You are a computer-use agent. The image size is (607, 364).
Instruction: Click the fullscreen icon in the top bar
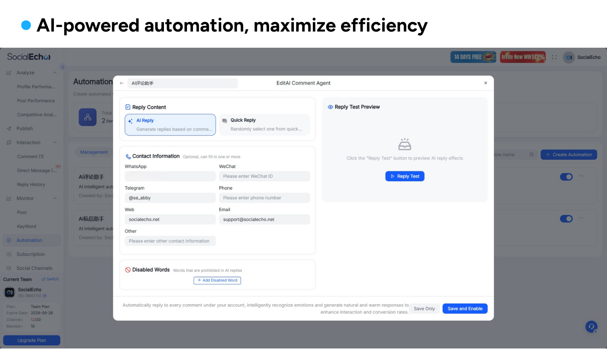point(554,57)
